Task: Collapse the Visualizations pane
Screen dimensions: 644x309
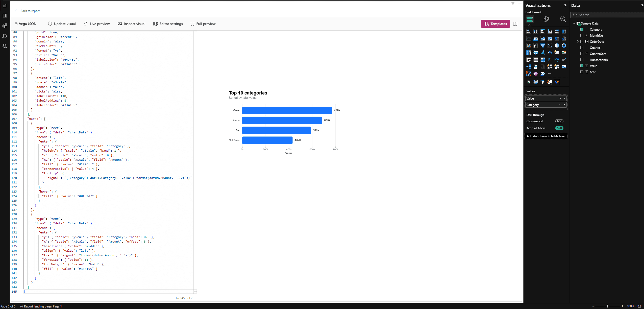Action: pyautogui.click(x=565, y=5)
